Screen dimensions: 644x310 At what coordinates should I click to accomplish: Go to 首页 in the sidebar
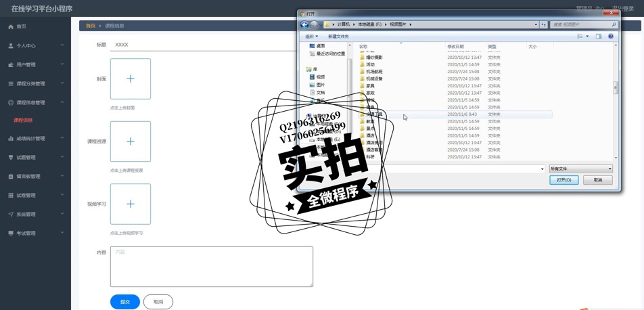[x=21, y=27]
